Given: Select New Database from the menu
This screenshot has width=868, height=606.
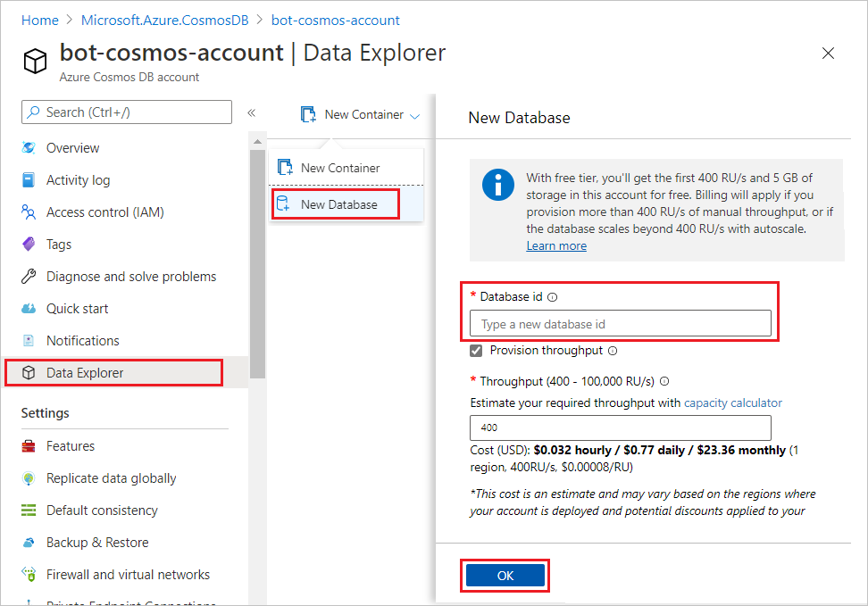Looking at the screenshot, I should [338, 204].
